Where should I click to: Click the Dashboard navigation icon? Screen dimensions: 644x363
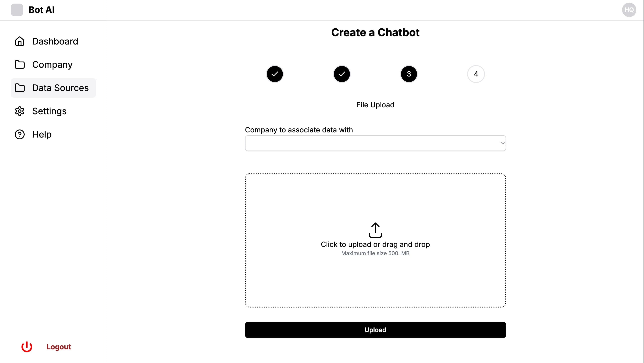coord(19,41)
